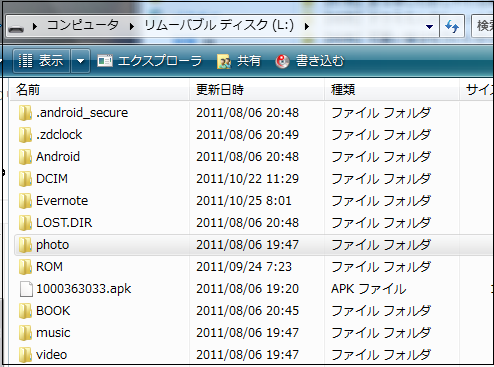
Task: Select the 1000363033.apk file name
Action: (84, 289)
